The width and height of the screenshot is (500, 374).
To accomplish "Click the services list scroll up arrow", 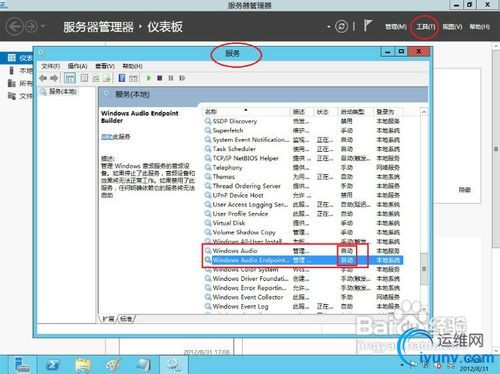I will tap(424, 112).
